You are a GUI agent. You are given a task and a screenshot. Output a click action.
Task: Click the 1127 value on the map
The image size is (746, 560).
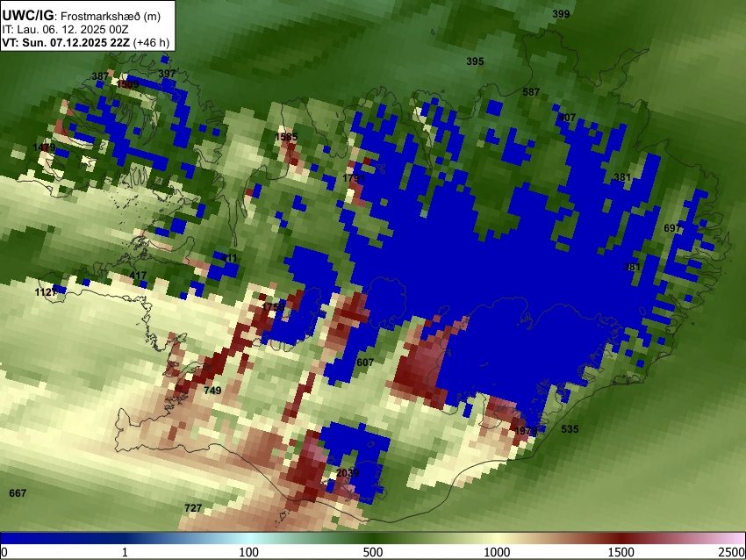[x=47, y=292]
